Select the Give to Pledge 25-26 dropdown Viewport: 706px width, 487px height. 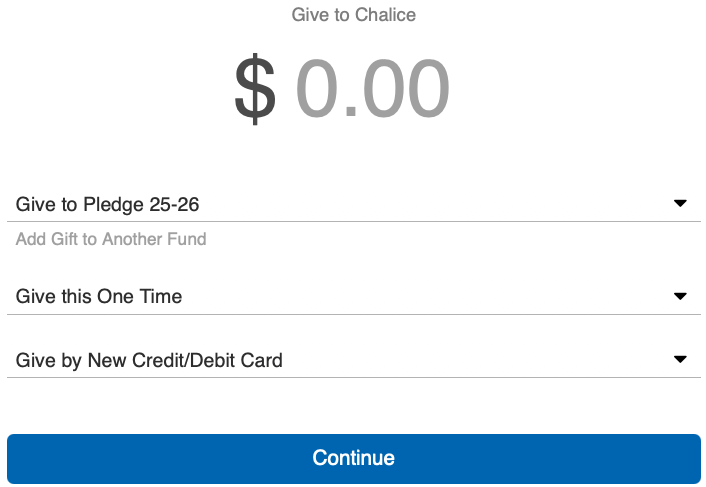[x=352, y=205]
